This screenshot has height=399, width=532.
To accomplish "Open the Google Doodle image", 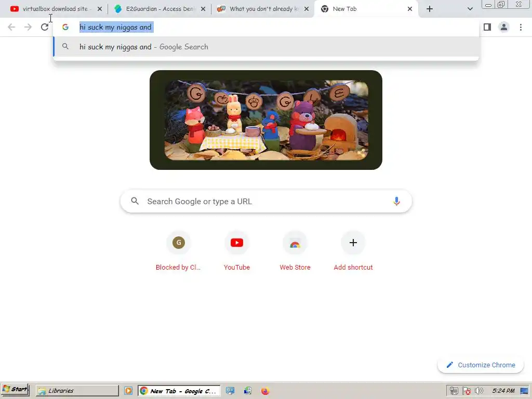I will coord(266,120).
